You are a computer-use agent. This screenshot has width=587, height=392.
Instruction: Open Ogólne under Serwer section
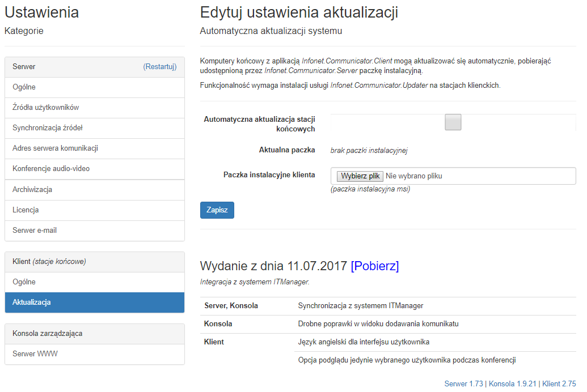click(x=24, y=87)
